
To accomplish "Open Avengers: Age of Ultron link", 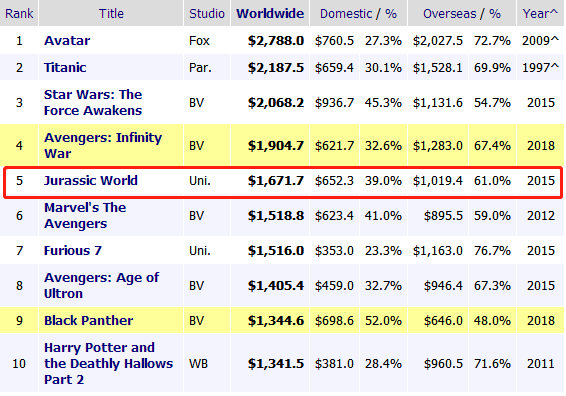I will click(x=101, y=286).
